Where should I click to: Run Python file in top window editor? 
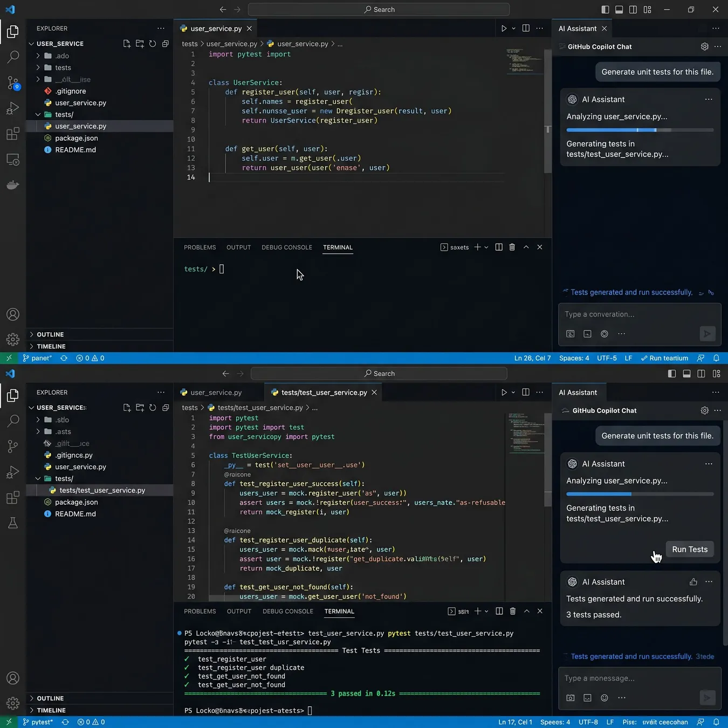[504, 28]
